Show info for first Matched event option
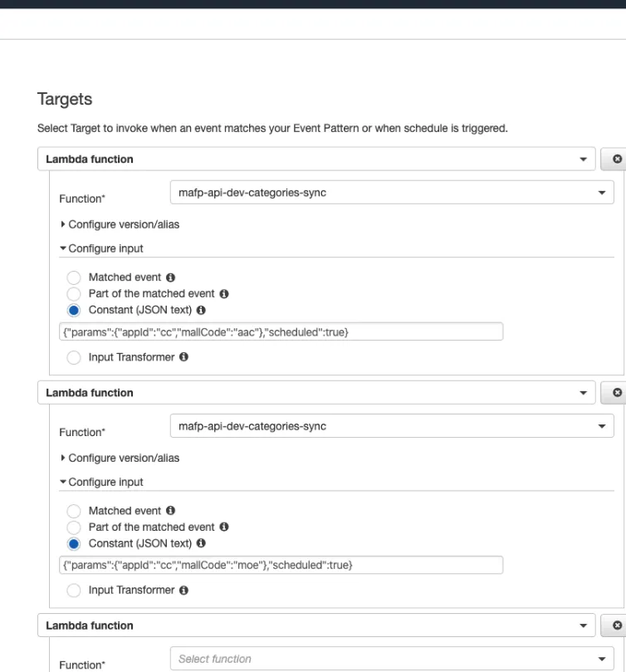The image size is (626, 672). pyautogui.click(x=170, y=277)
